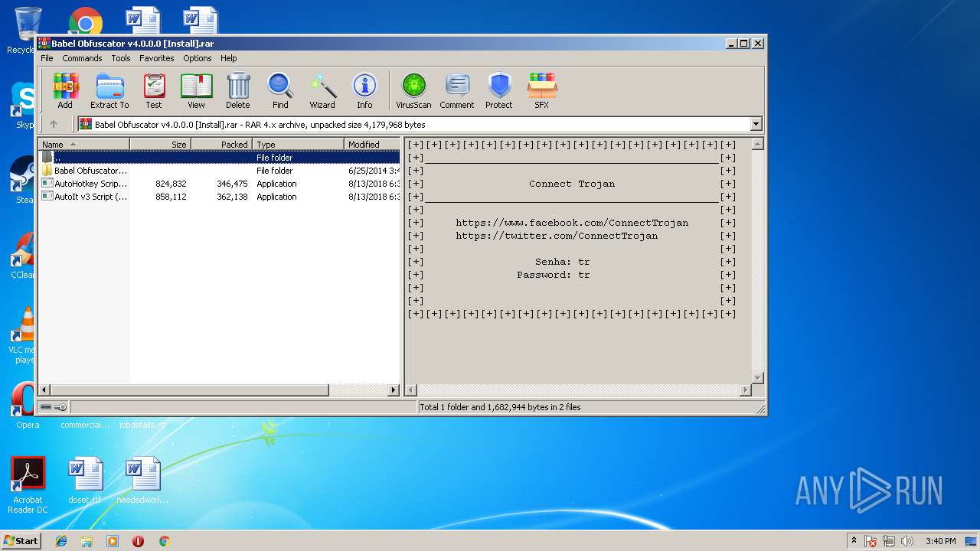Click the comment panel's scroll up arrow

758,143
